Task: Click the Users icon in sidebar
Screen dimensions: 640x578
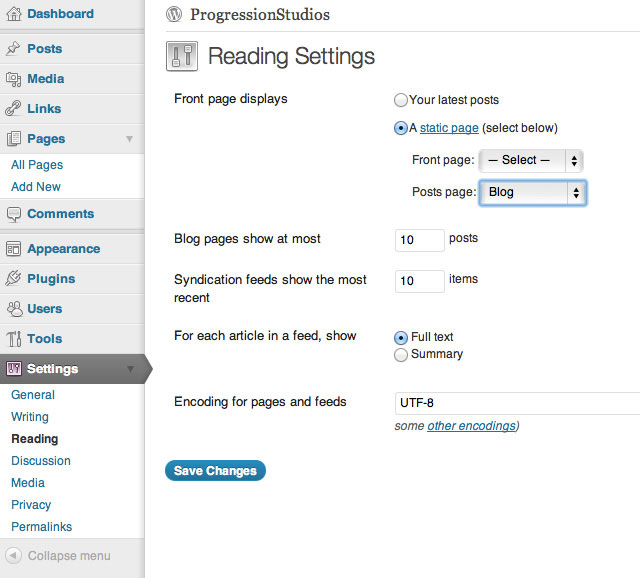Action: tap(14, 309)
